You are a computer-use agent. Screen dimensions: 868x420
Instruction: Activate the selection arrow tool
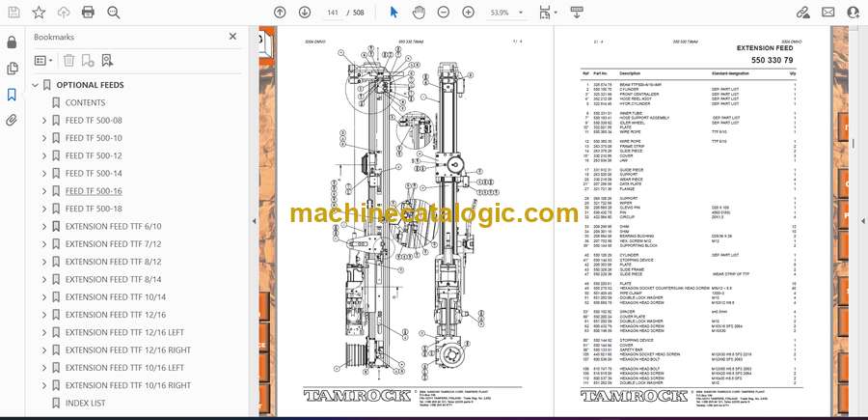[393, 13]
